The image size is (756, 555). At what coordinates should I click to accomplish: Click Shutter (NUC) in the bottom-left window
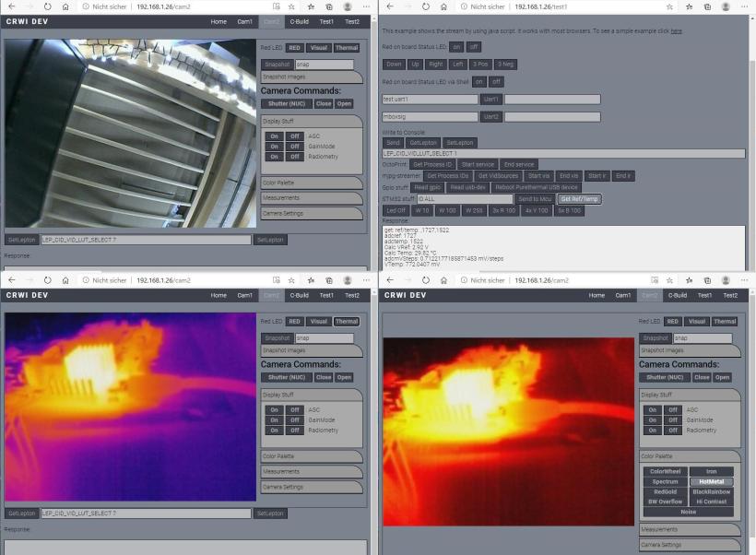(286, 377)
